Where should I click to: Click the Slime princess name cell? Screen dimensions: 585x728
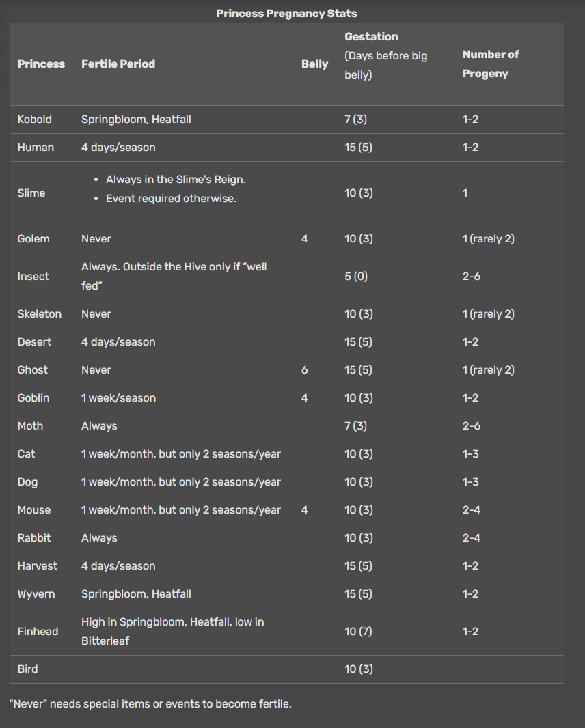(x=31, y=193)
